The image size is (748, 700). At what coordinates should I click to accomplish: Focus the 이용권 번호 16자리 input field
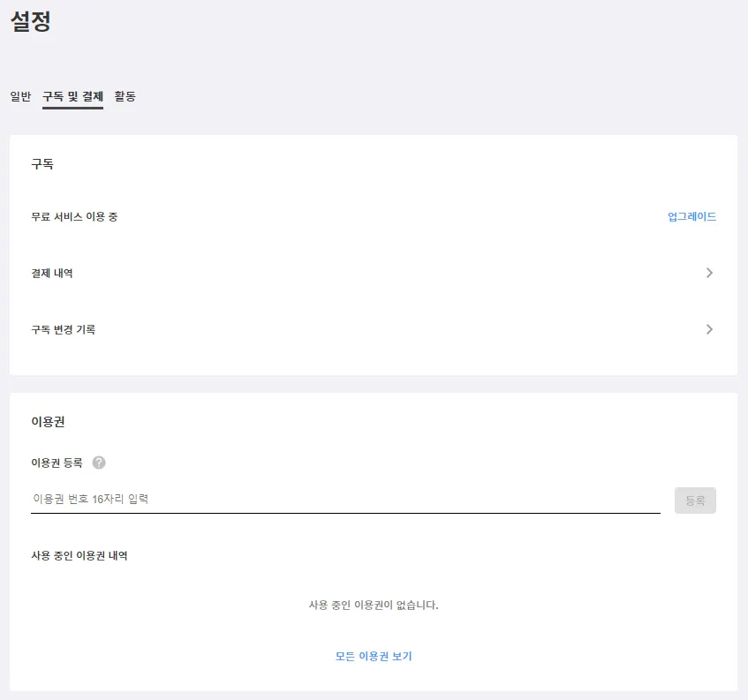point(344,500)
